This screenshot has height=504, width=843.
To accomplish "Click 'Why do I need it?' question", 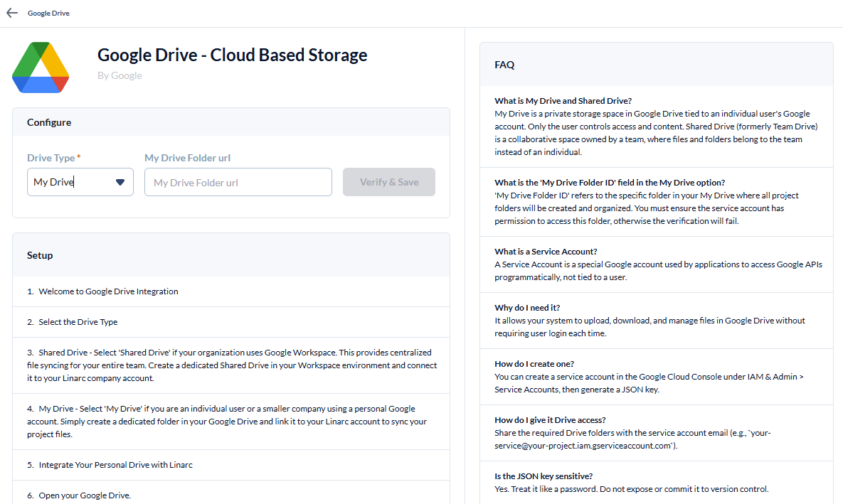I will 527,307.
